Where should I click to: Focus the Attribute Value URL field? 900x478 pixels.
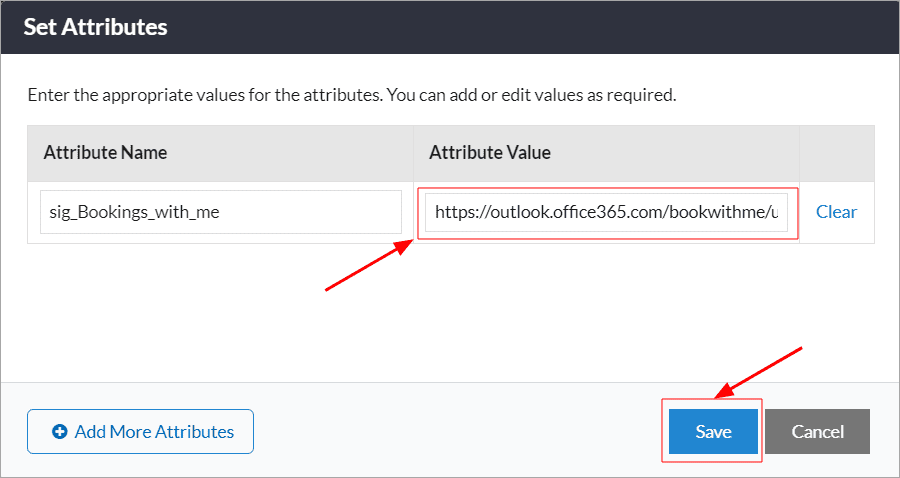606,212
